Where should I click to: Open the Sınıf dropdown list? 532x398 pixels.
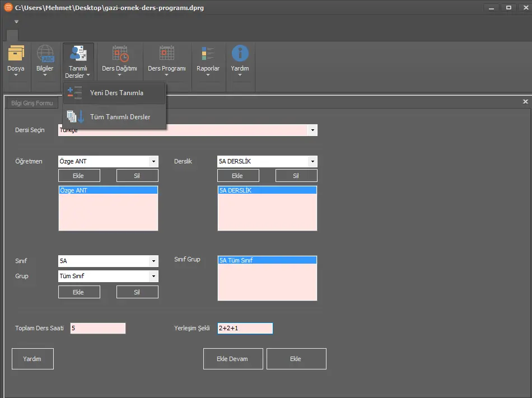coord(153,261)
